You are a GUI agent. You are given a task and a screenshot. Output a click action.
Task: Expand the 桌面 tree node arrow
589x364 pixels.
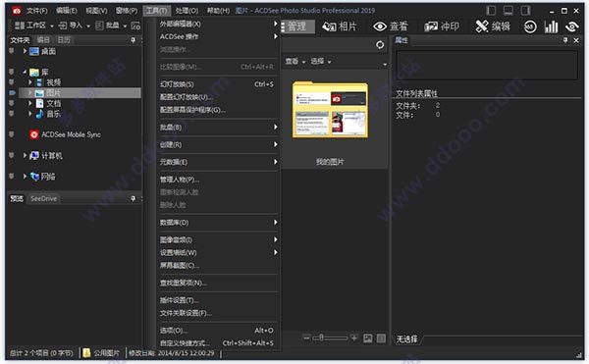click(25, 51)
